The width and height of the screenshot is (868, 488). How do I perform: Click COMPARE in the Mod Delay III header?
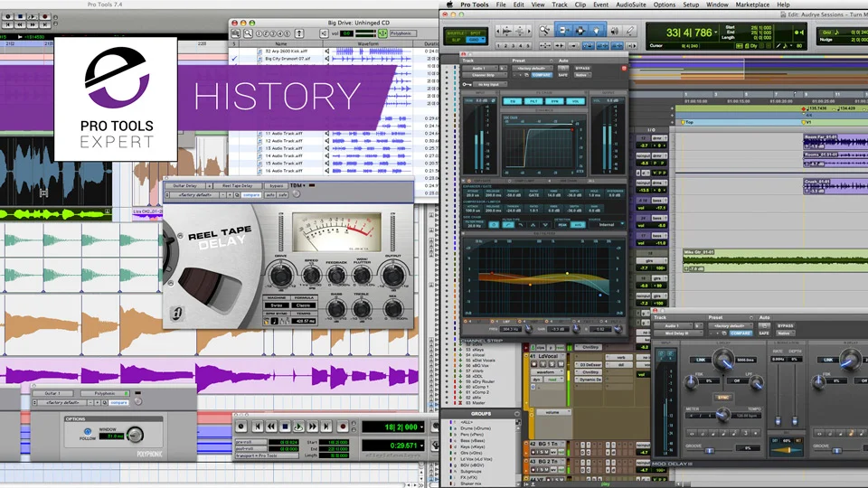point(741,333)
